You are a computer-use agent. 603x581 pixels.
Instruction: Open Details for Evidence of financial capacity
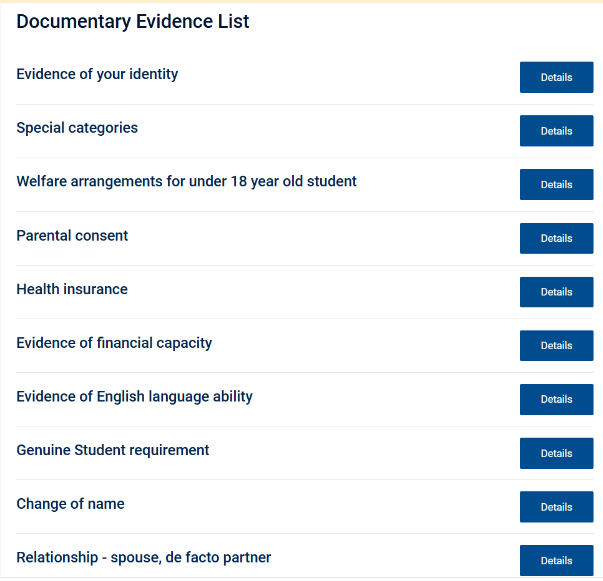tap(556, 346)
